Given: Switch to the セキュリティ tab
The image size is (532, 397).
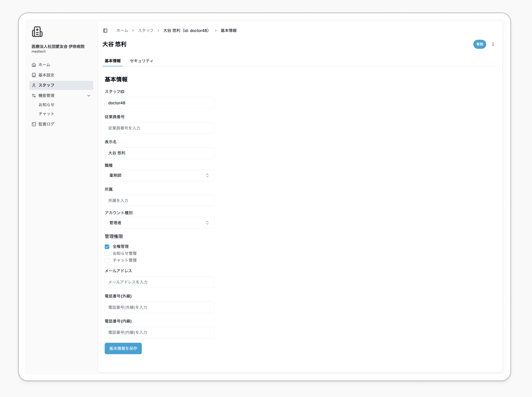Looking at the screenshot, I should pyautogui.click(x=142, y=61).
